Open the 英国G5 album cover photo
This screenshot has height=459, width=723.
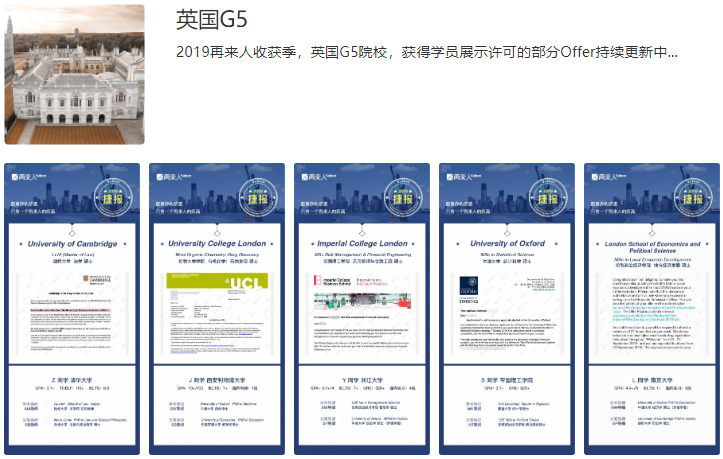pyautogui.click(x=74, y=74)
